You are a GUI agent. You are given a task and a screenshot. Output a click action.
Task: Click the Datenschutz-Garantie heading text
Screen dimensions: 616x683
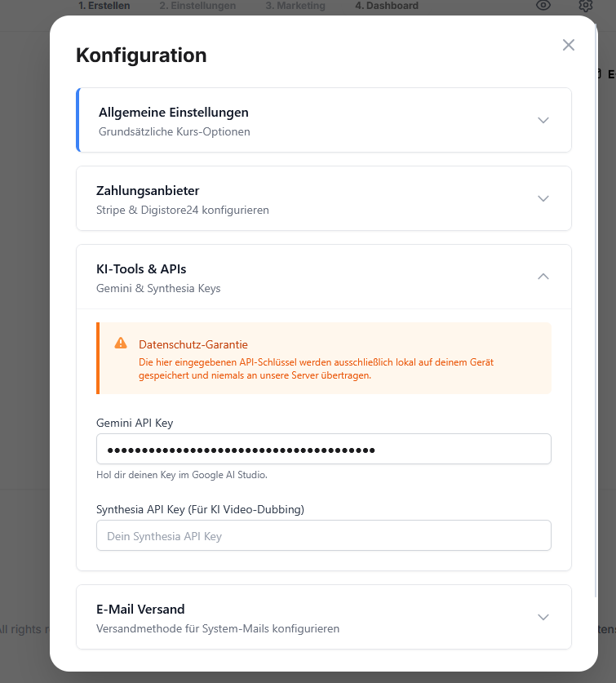[193, 344]
